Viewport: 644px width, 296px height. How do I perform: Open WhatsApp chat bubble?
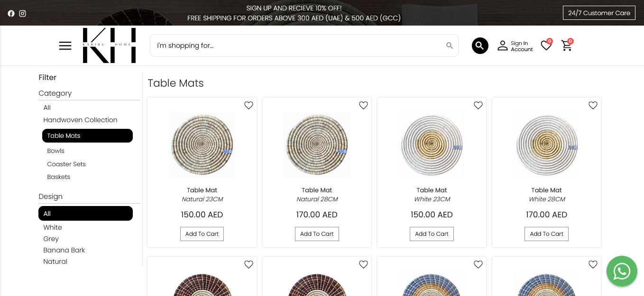click(621, 271)
